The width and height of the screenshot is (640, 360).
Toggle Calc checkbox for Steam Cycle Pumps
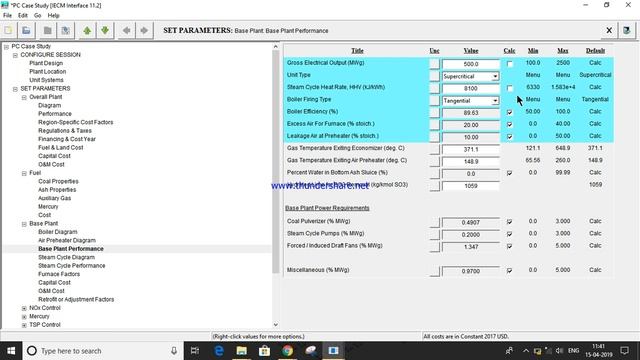[x=509, y=234]
